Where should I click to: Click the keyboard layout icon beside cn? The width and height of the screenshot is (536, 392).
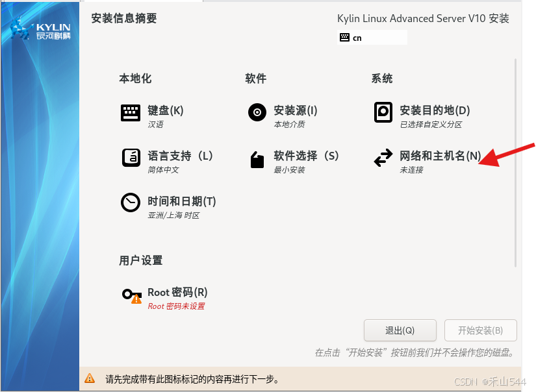click(344, 38)
